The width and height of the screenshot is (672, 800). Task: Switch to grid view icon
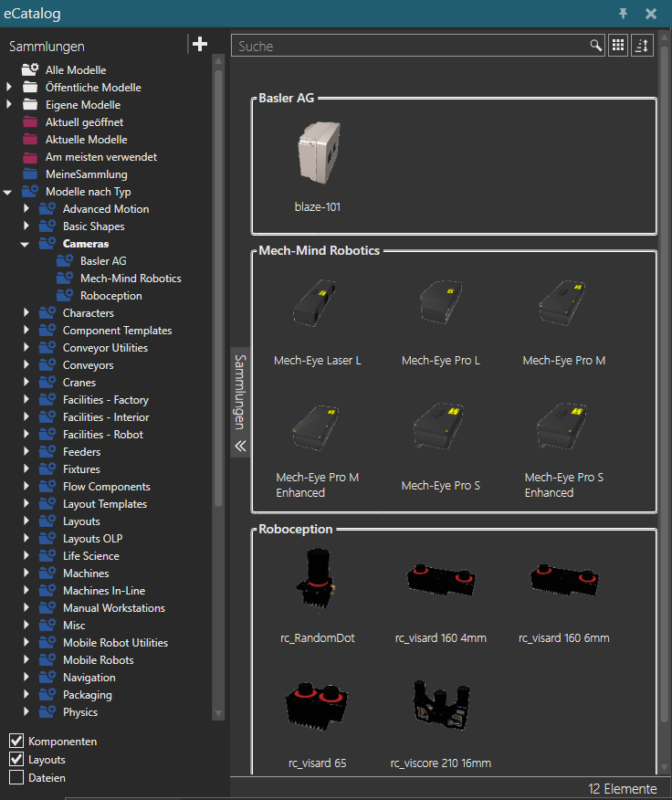(x=618, y=46)
